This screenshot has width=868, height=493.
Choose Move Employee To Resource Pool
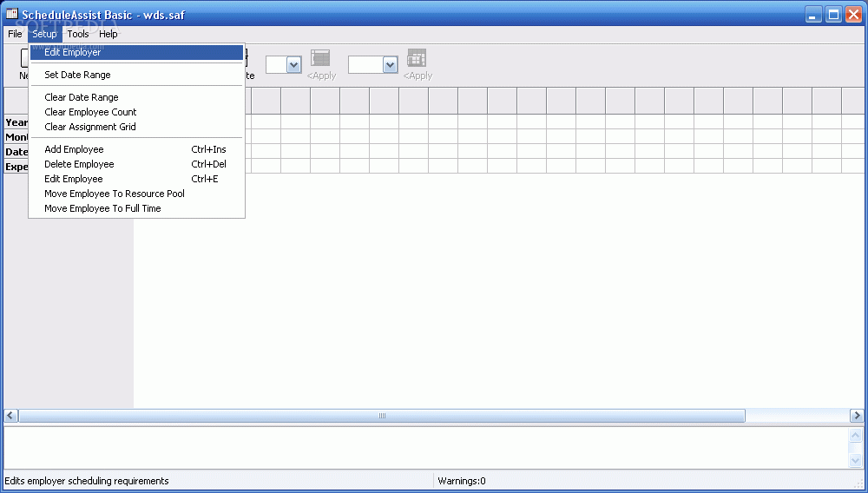(137, 194)
